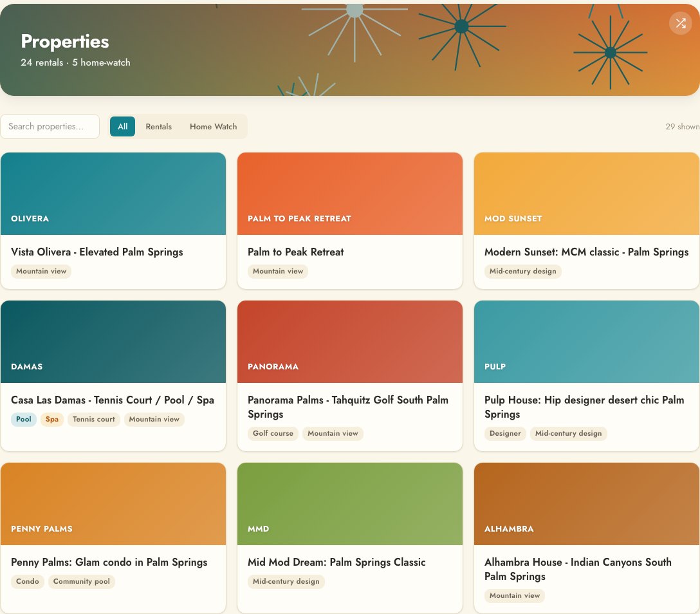Open Pulp House: Hip designer title
Image resolution: width=700 pixels, height=614 pixels.
coord(584,407)
